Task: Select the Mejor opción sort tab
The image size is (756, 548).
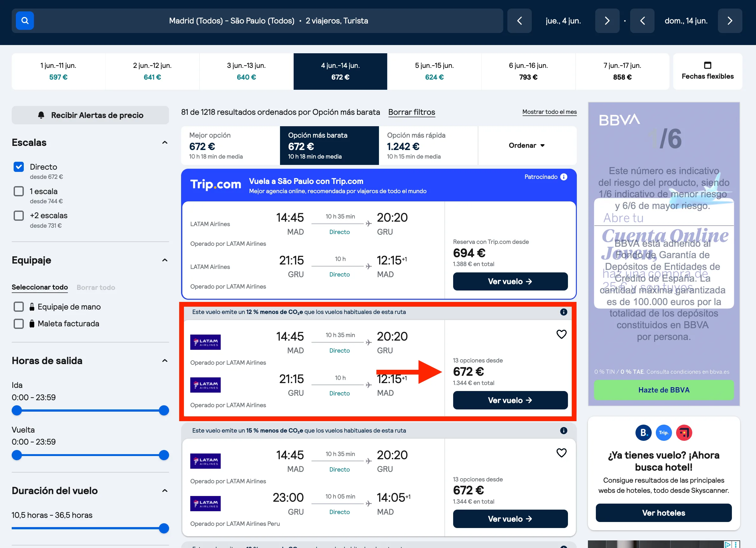Action: 230,145
